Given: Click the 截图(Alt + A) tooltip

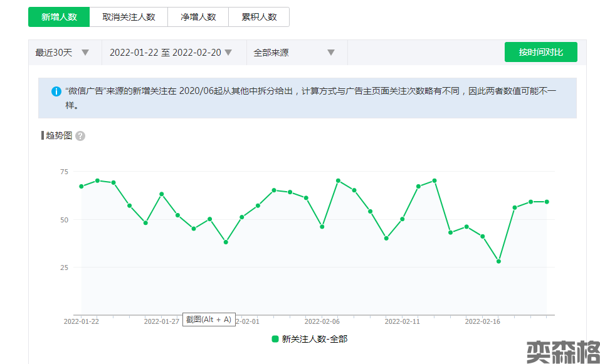Looking at the screenshot, I should click(x=209, y=320).
